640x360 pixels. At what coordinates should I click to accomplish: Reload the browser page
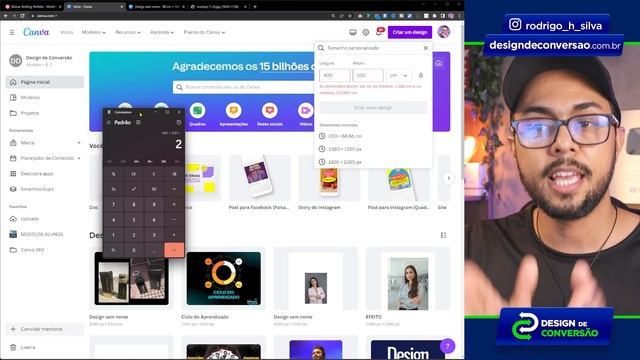[x=22, y=16]
